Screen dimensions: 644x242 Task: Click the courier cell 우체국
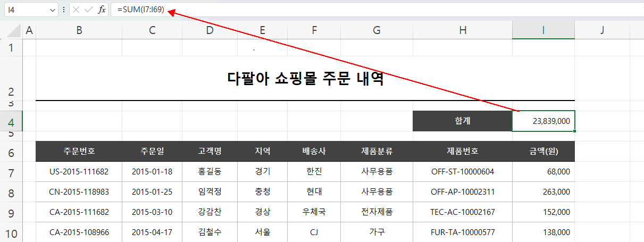314,212
